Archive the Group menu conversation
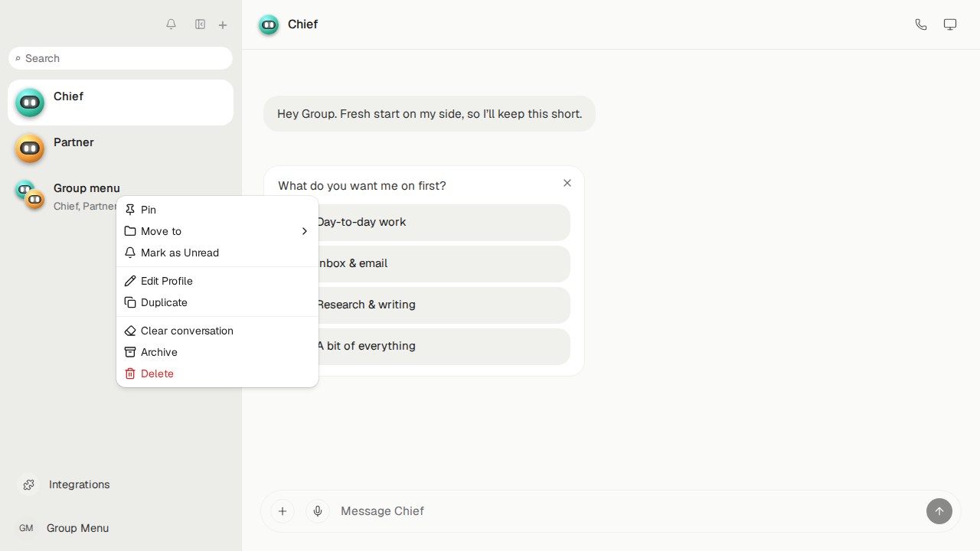The height and width of the screenshot is (551, 980). pos(217,352)
